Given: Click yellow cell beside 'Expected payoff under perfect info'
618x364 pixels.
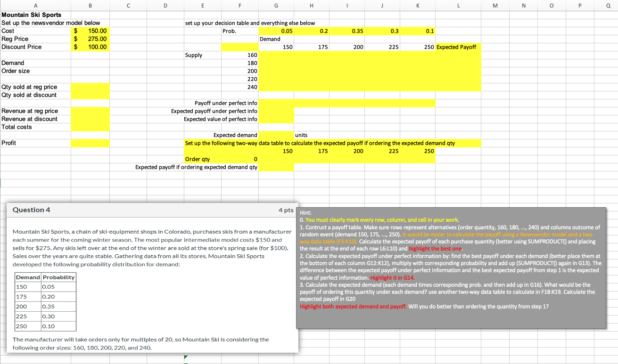Looking at the screenshot, I should (276, 111).
